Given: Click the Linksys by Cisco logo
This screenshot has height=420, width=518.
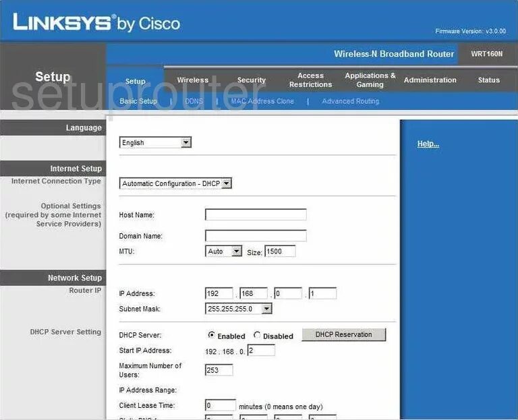Looking at the screenshot, I should click(x=96, y=23).
